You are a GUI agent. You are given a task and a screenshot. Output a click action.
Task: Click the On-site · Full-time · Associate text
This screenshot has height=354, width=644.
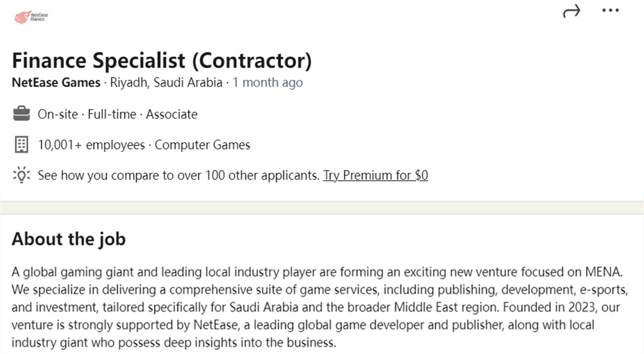tap(117, 114)
